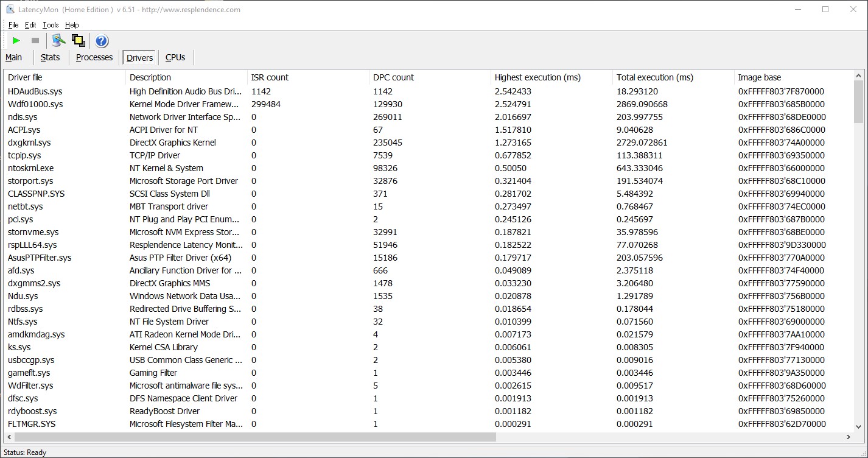Image resolution: width=868 pixels, height=458 pixels.
Task: Click the ISR count value 299484
Action: point(266,104)
